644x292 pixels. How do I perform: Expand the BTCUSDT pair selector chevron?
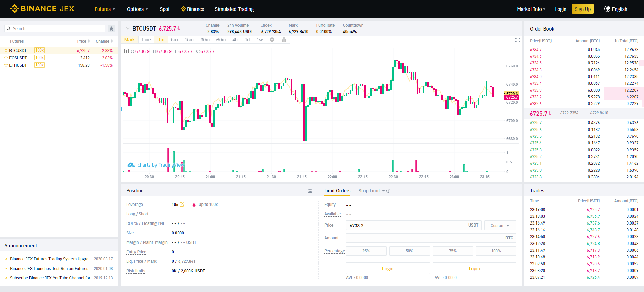click(x=128, y=28)
